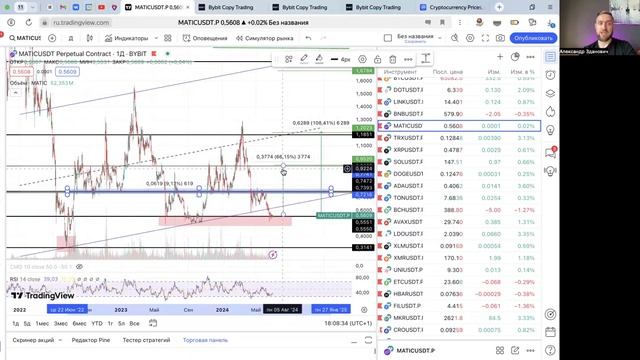
Task: Pick the line color pencil tool
Action: click(304, 59)
